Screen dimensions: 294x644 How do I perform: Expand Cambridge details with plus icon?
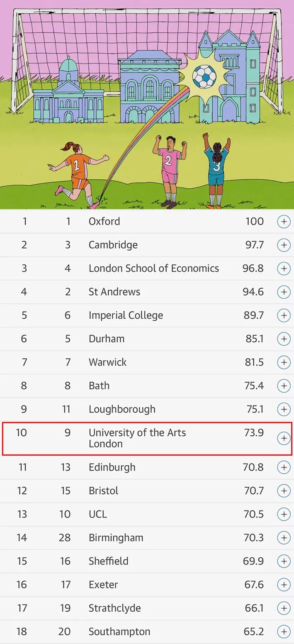tap(284, 245)
